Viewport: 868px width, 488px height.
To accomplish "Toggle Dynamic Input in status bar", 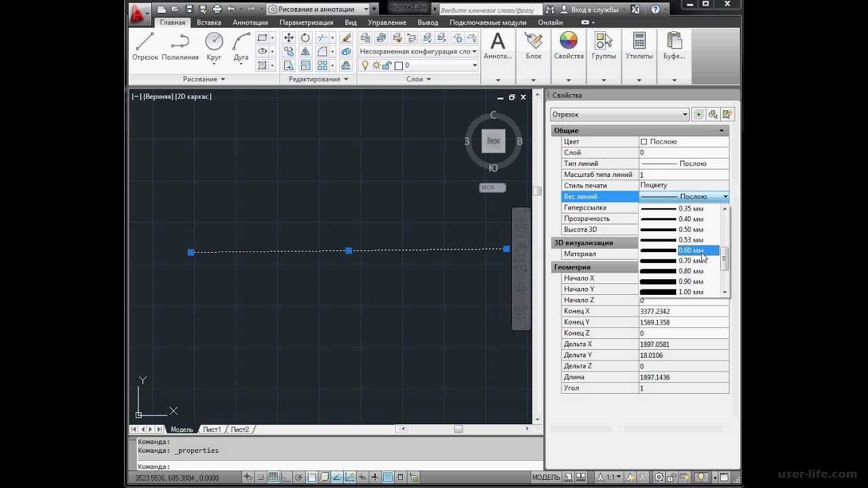I will [x=362, y=477].
